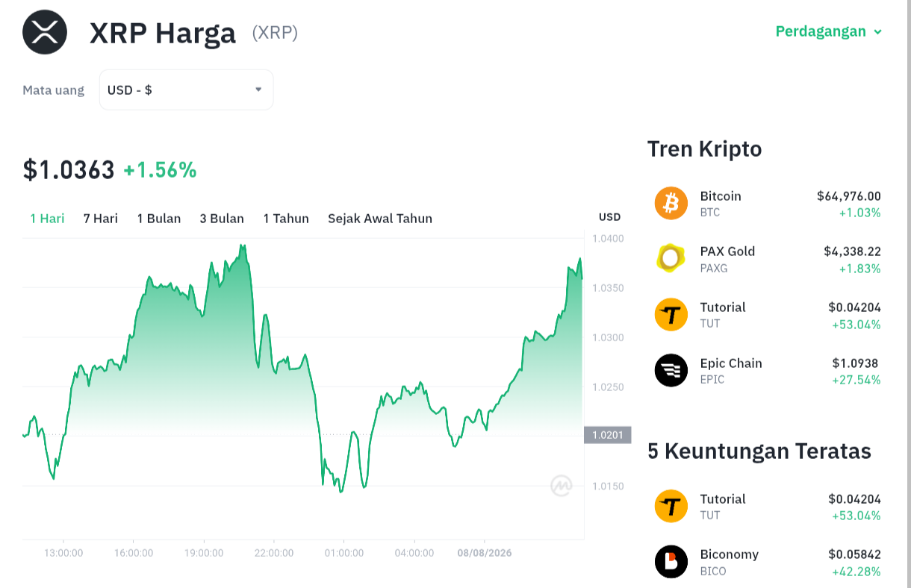Choose the 1 Tahun timeframe
911x588 pixels.
pyautogui.click(x=286, y=219)
